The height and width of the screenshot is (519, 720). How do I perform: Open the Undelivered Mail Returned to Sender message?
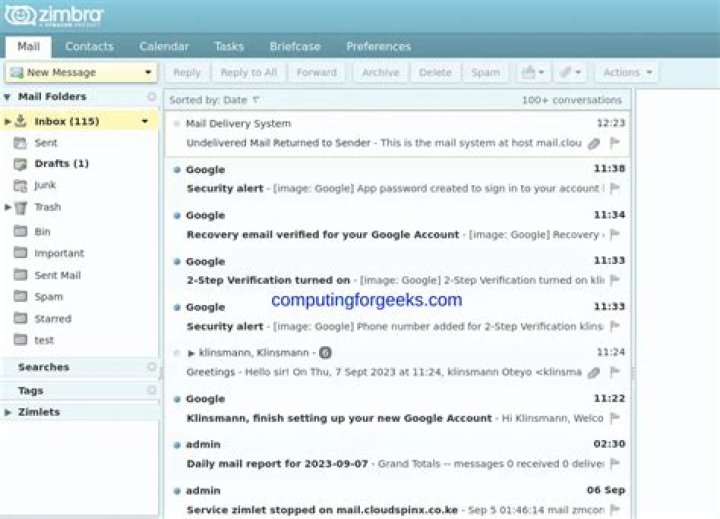point(398,133)
